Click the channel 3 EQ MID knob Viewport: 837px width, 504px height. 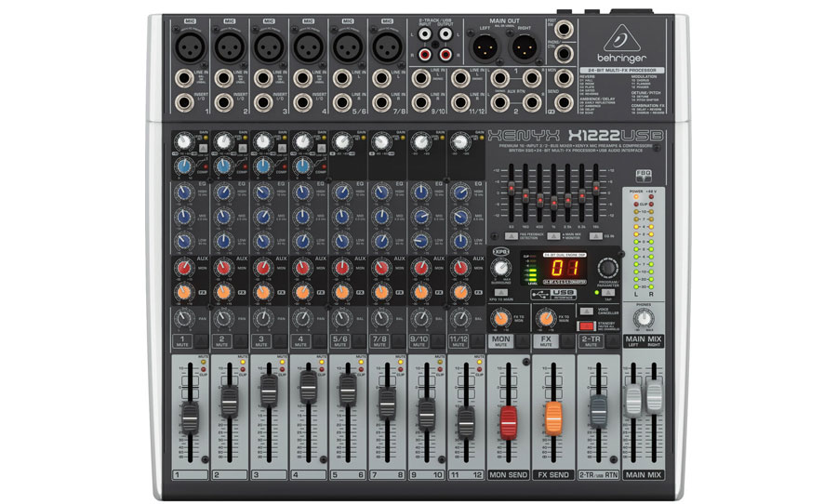(x=263, y=217)
